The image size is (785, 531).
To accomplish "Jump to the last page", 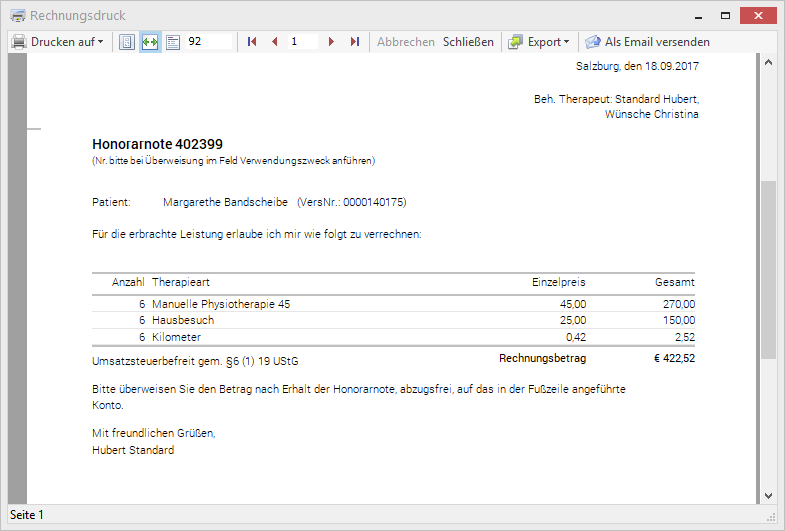I will click(354, 42).
